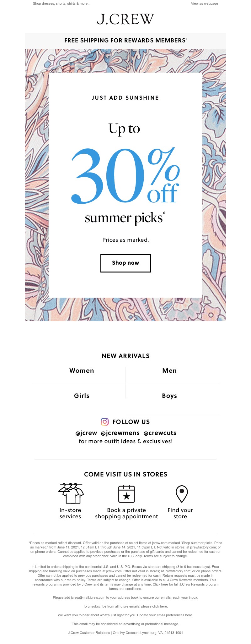The image size is (251, 644).
Task: Visit the @crewcuts Instagram handle
Action: click(x=160, y=433)
